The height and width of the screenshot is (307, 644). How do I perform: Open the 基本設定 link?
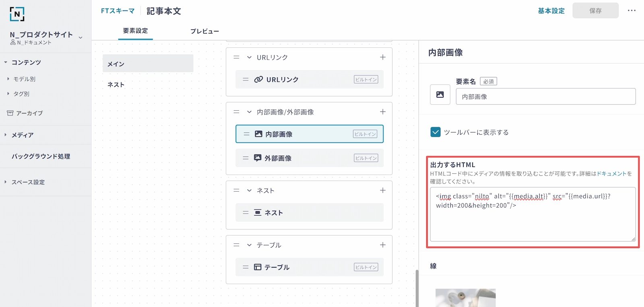pyautogui.click(x=551, y=11)
